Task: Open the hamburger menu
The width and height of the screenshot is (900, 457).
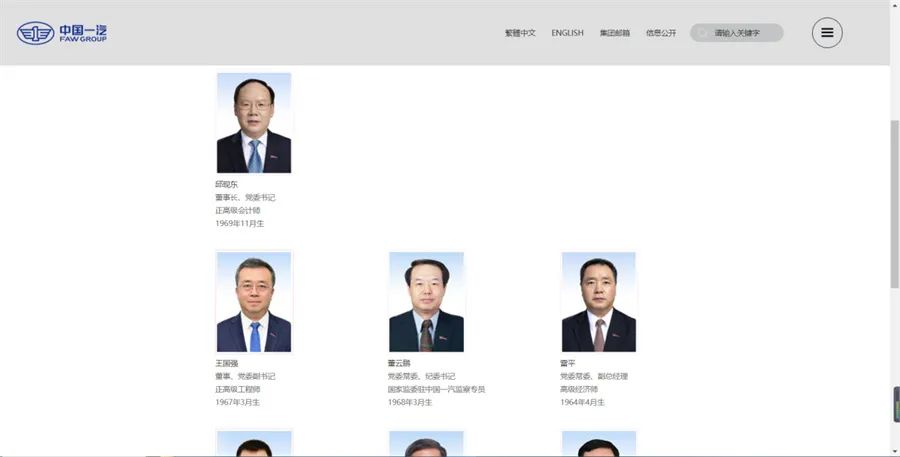Action: pyautogui.click(x=827, y=33)
